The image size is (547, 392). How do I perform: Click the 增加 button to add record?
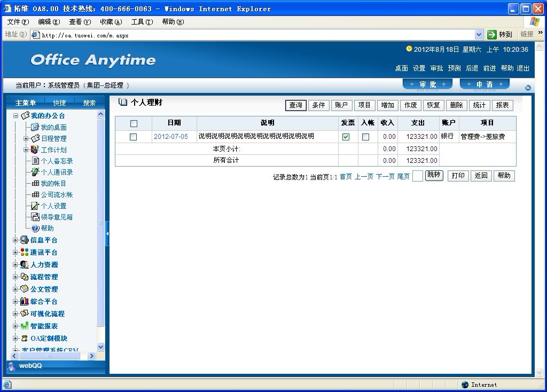[x=388, y=105]
